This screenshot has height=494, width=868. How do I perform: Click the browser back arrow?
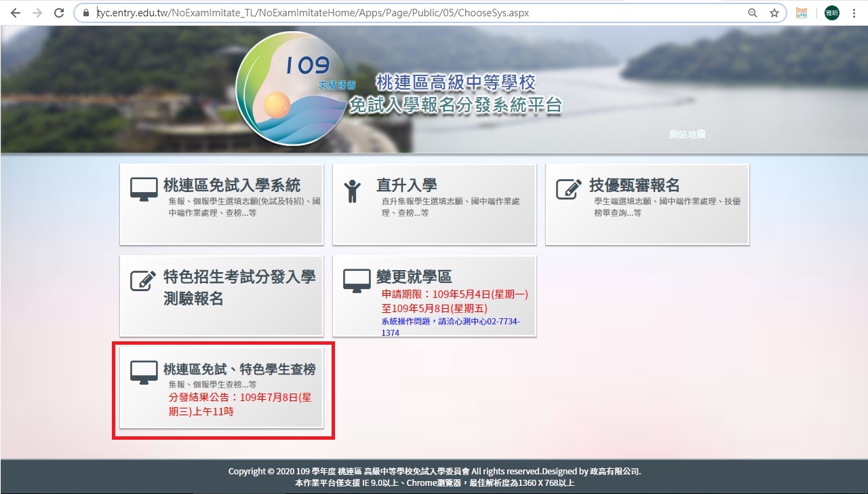[15, 13]
